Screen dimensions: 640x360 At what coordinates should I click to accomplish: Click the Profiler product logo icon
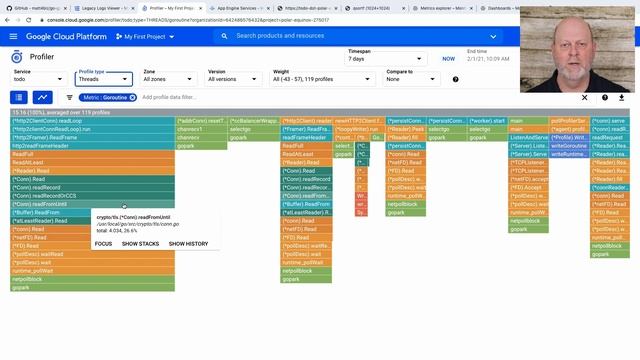(x=17, y=57)
